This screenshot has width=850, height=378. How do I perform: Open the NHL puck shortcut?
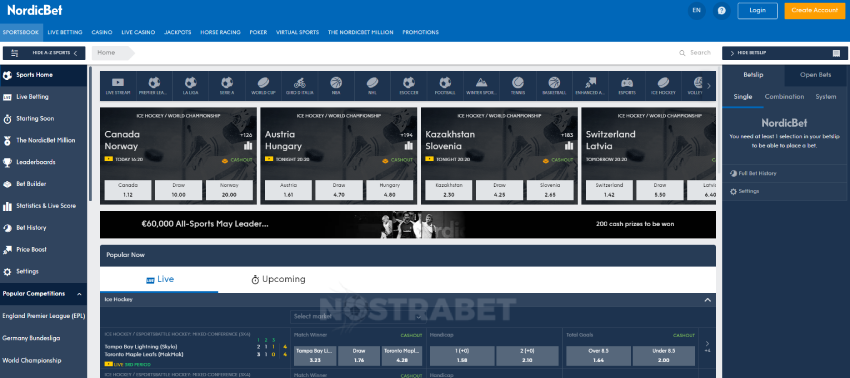coord(372,86)
